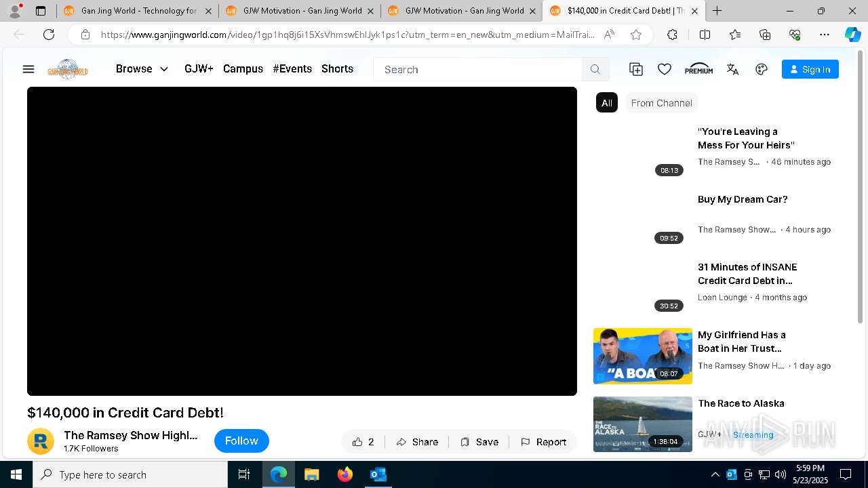868x488 pixels.
Task: Add page to favorites star
Action: click(636, 35)
